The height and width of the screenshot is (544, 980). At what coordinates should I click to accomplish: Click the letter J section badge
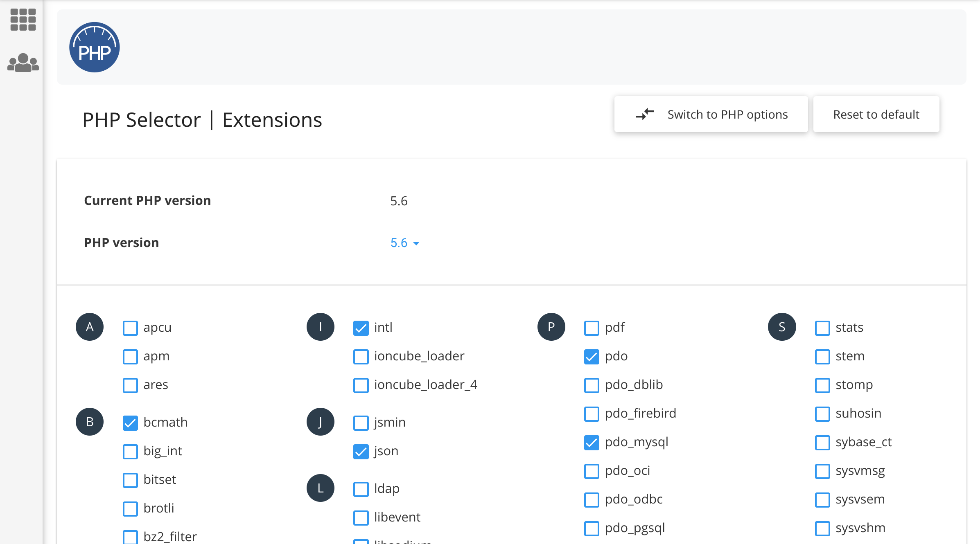[x=320, y=422]
